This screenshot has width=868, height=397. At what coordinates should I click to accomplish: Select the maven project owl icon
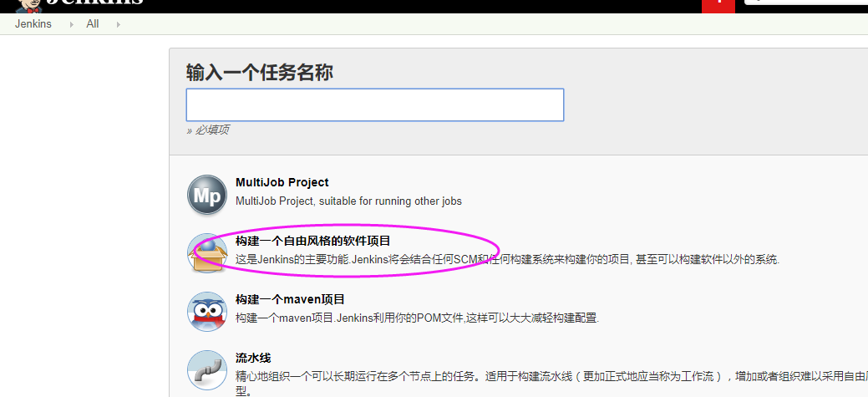click(x=207, y=312)
